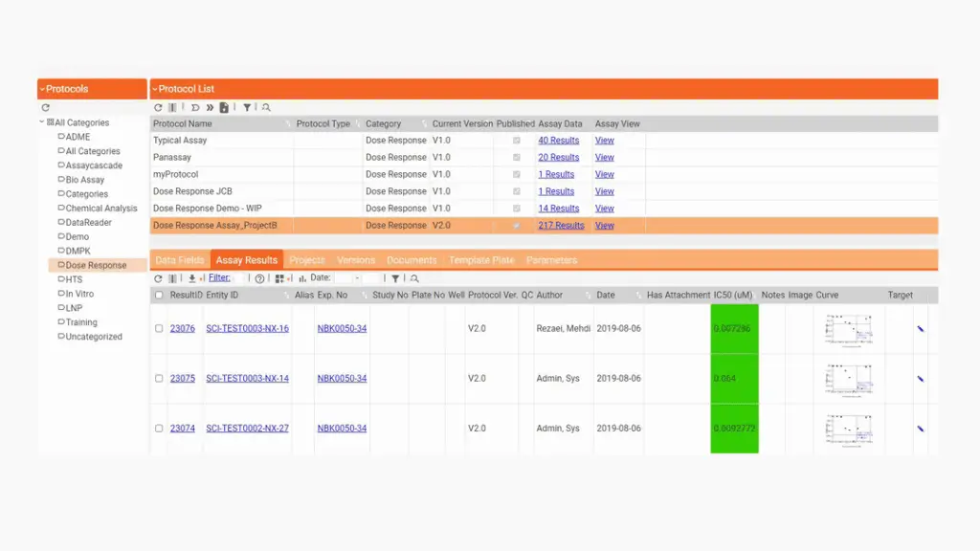The image size is (980, 551).
Task: Select the DMPK category
Action: (x=74, y=252)
